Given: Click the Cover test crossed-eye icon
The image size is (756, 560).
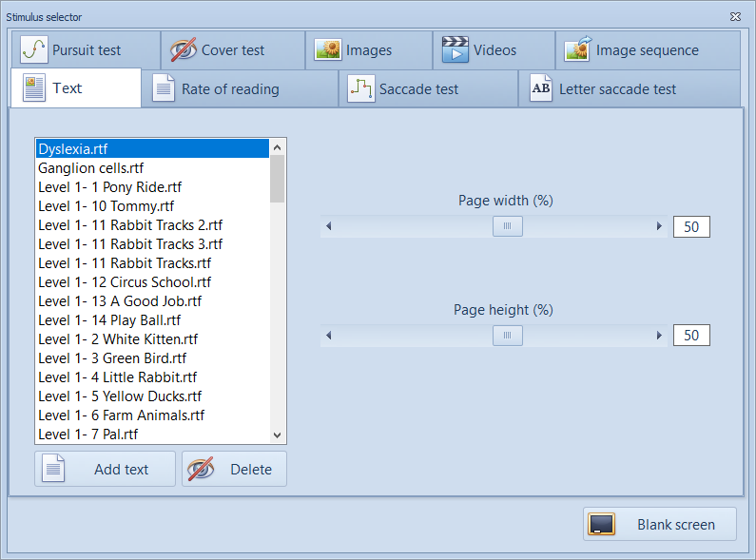Looking at the screenshot, I should [184, 50].
